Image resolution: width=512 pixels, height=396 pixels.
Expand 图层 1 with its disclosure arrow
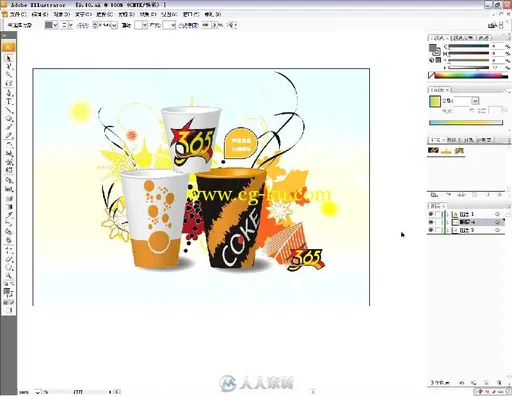pyautogui.click(x=448, y=214)
